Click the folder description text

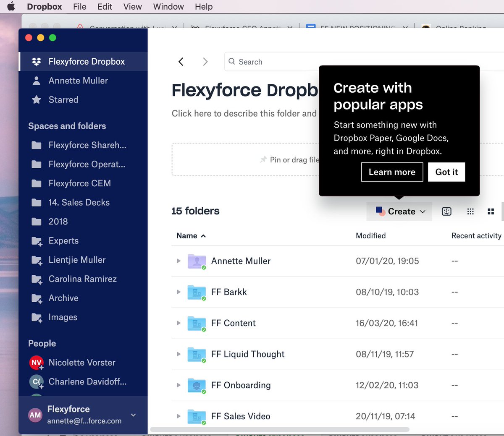[244, 113]
